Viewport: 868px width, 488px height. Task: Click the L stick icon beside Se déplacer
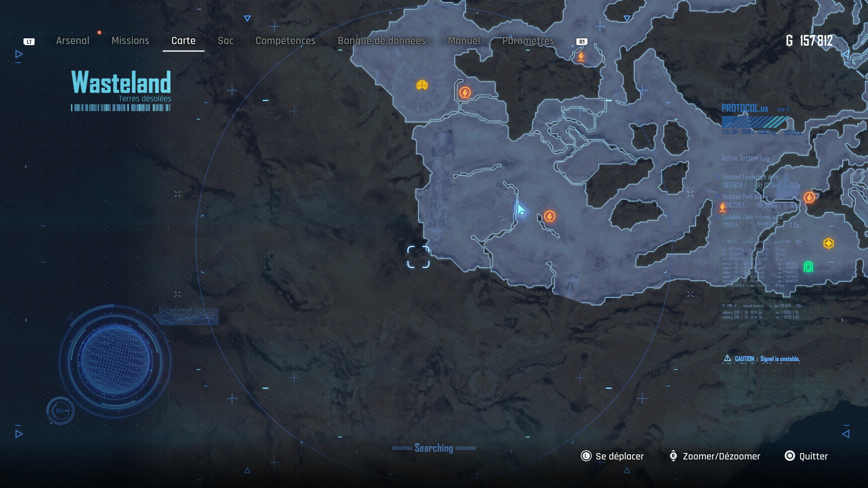click(586, 456)
